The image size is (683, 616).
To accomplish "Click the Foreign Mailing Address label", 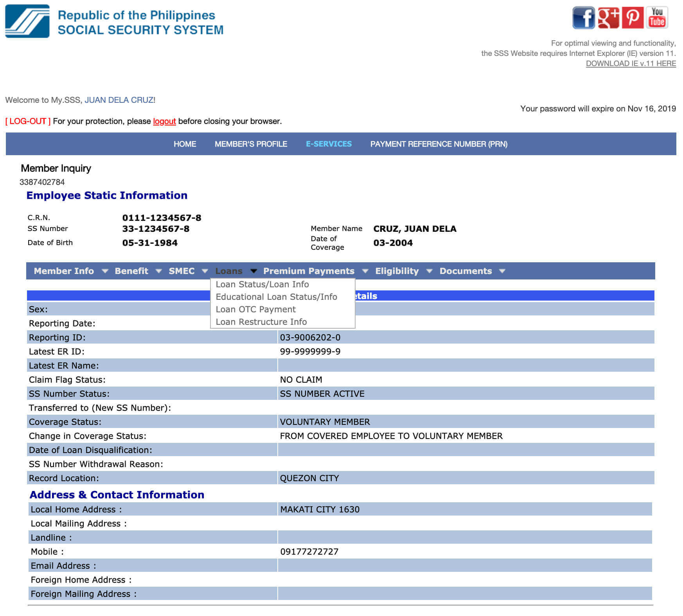I will point(84,593).
